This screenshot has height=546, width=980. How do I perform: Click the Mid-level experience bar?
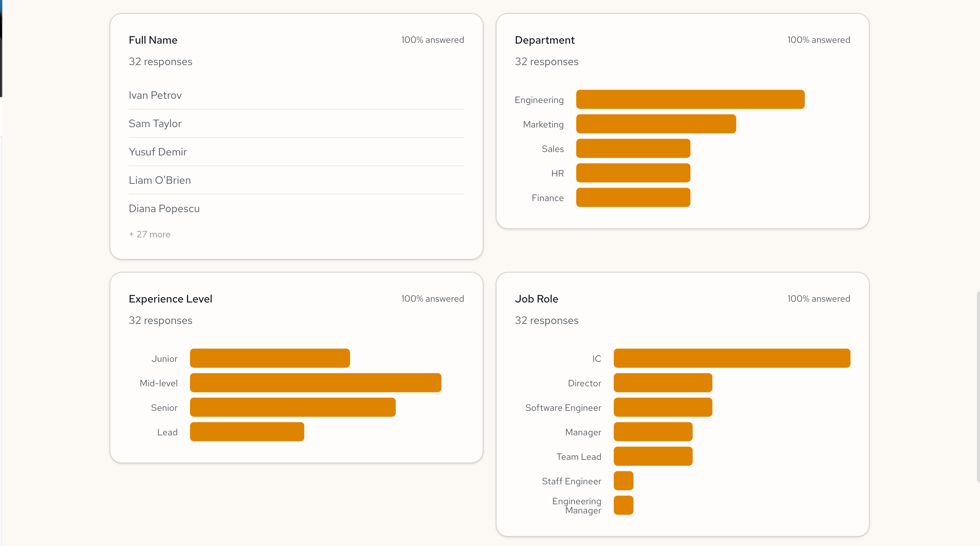point(315,383)
